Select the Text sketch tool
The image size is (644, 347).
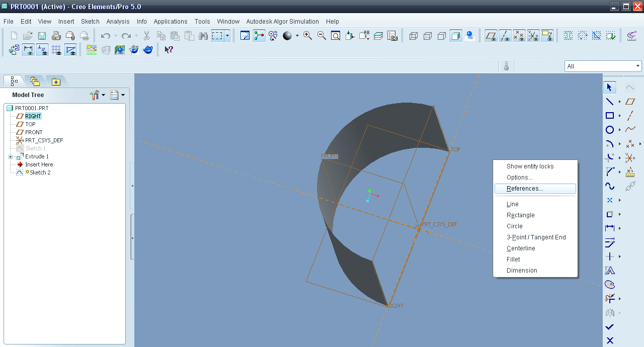(x=610, y=271)
